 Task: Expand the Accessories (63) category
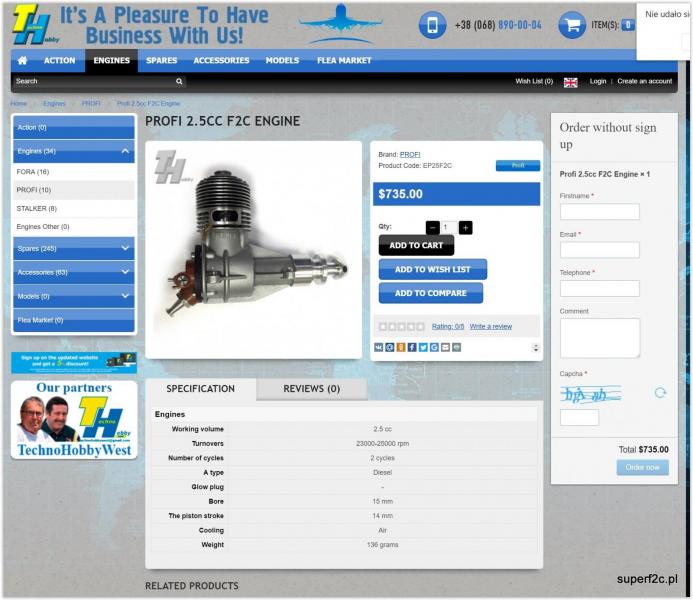(x=125, y=272)
